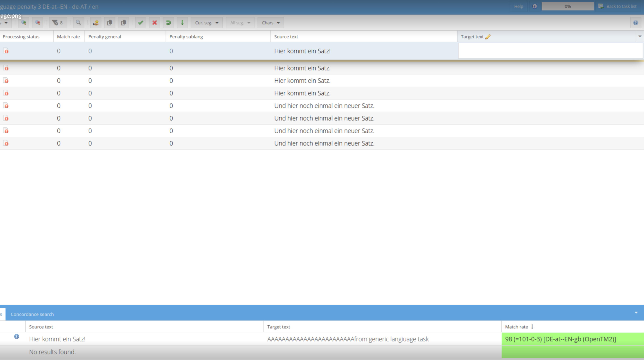The width and height of the screenshot is (644, 360).
Task: Collapse the Concordance search panel arrow
Action: pos(636,312)
